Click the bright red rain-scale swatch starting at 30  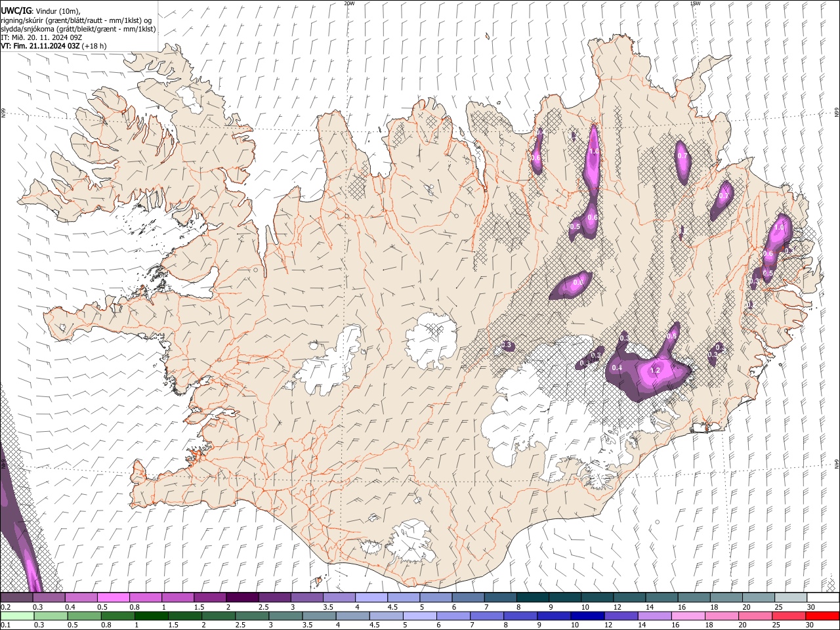(x=822, y=616)
